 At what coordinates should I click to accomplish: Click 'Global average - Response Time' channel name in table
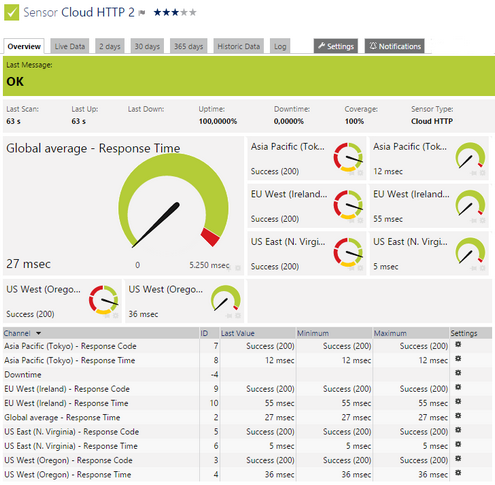point(62,418)
